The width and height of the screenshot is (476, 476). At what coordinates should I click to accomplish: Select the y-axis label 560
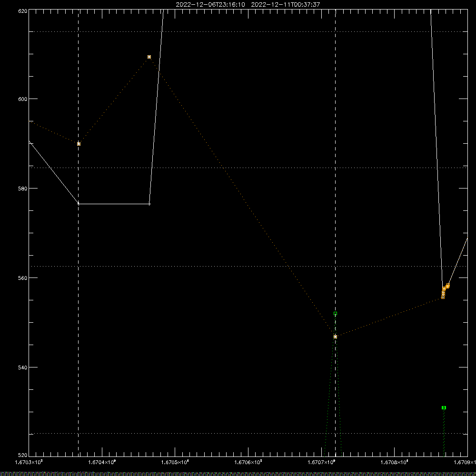click(x=23, y=278)
